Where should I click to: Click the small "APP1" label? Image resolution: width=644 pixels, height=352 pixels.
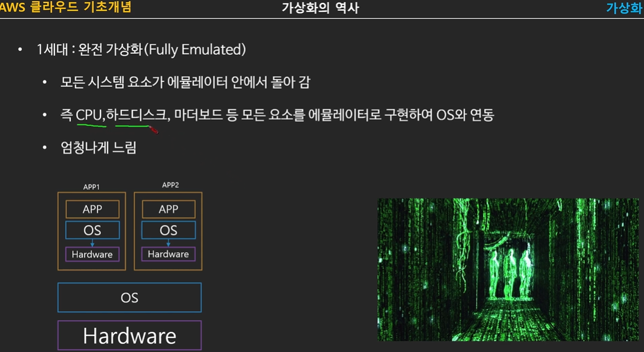(x=91, y=187)
